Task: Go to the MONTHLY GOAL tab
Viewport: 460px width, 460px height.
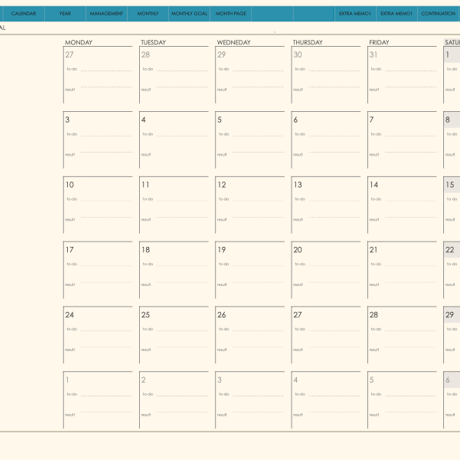Action: point(189,14)
